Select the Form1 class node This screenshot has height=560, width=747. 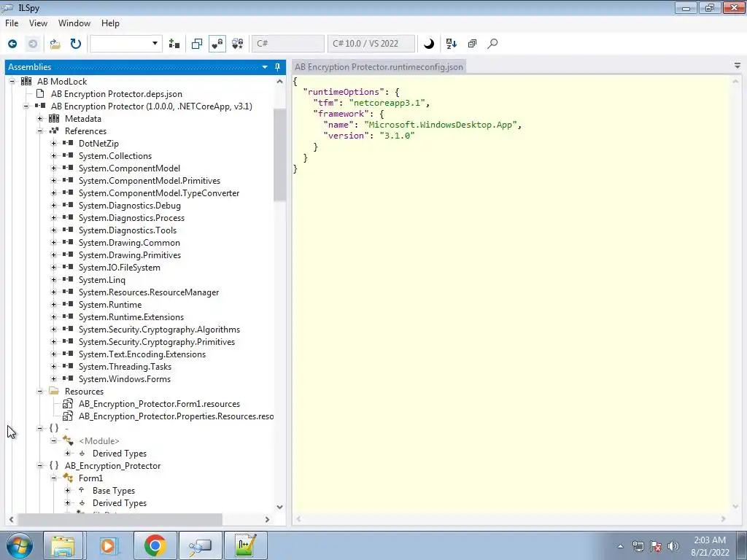(90, 478)
